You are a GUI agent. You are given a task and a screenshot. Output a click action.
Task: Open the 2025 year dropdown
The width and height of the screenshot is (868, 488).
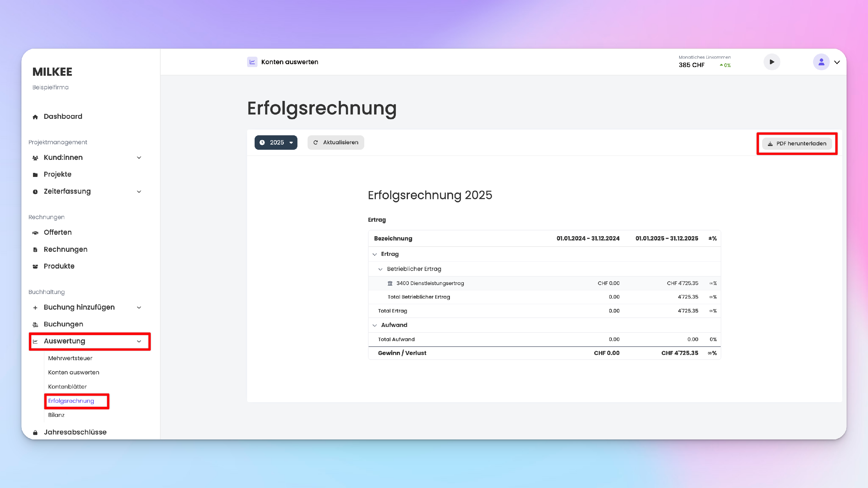click(x=276, y=143)
